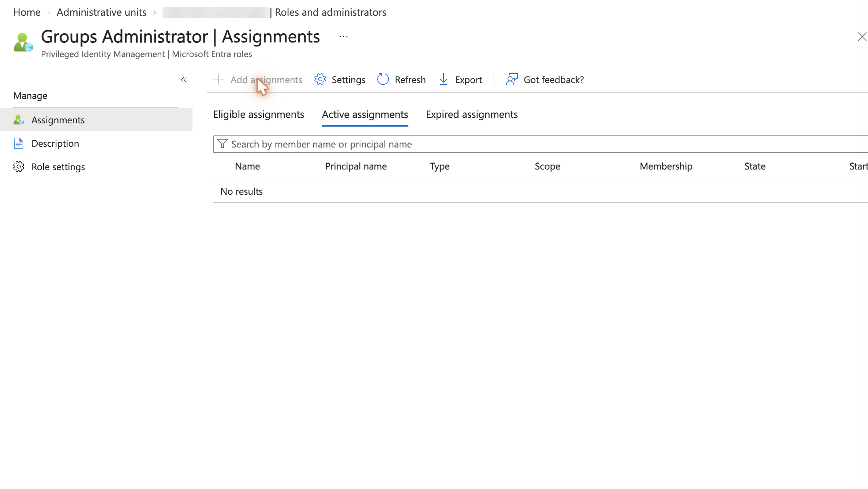Collapse the side menu with double chevron

(x=184, y=80)
